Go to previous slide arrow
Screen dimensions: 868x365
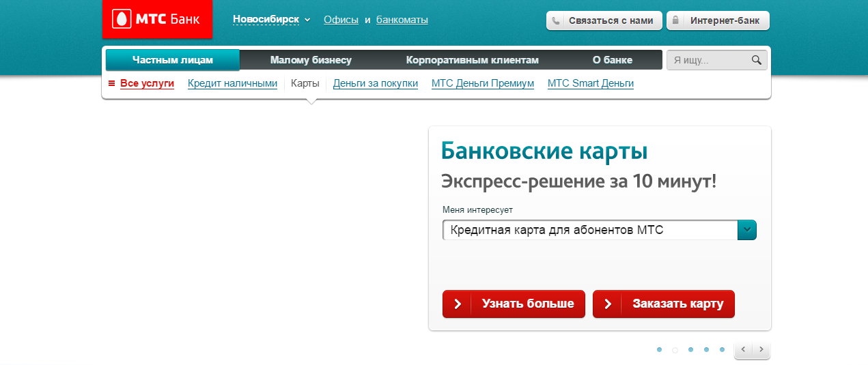(744, 350)
